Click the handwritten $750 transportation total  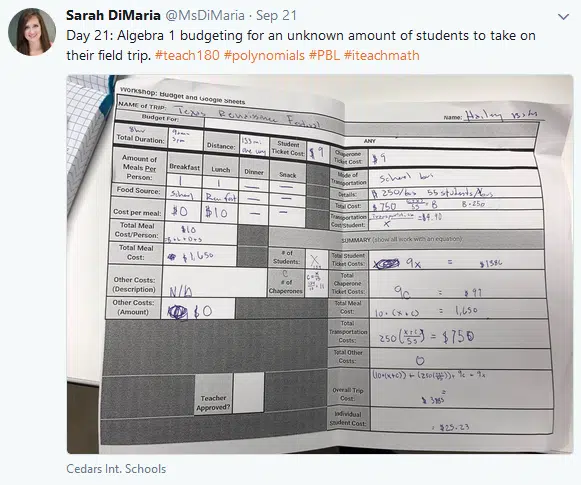tap(458, 336)
